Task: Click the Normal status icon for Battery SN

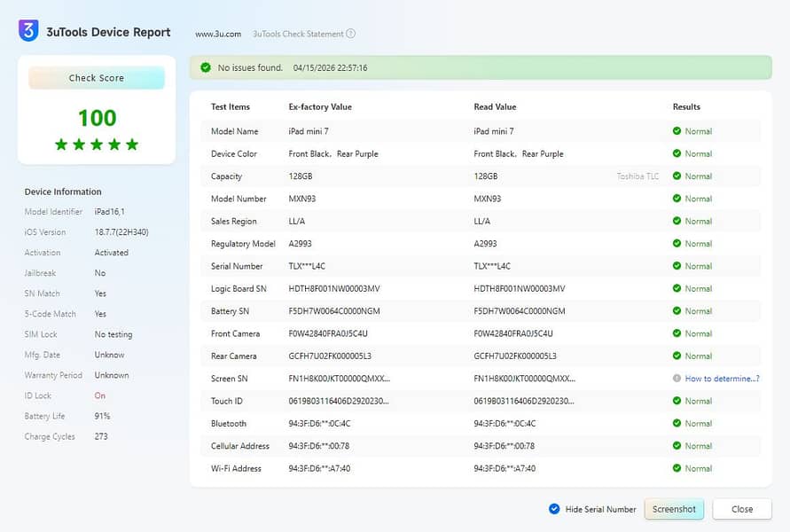Action: [x=677, y=311]
